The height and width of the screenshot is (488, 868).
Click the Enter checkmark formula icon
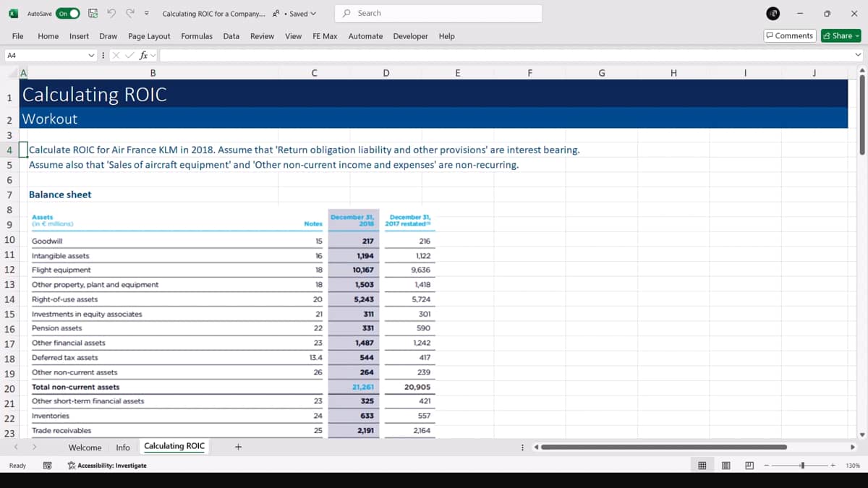coord(129,55)
